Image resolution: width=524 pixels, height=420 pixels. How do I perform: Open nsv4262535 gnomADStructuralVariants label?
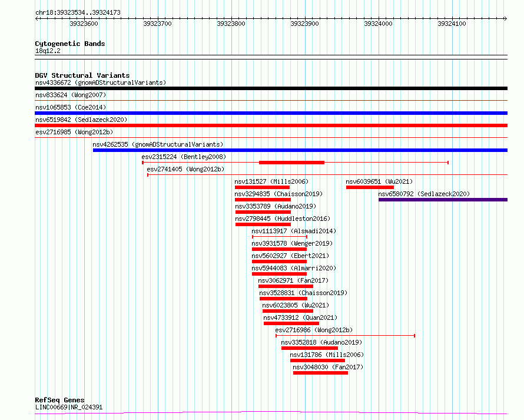[158, 144]
